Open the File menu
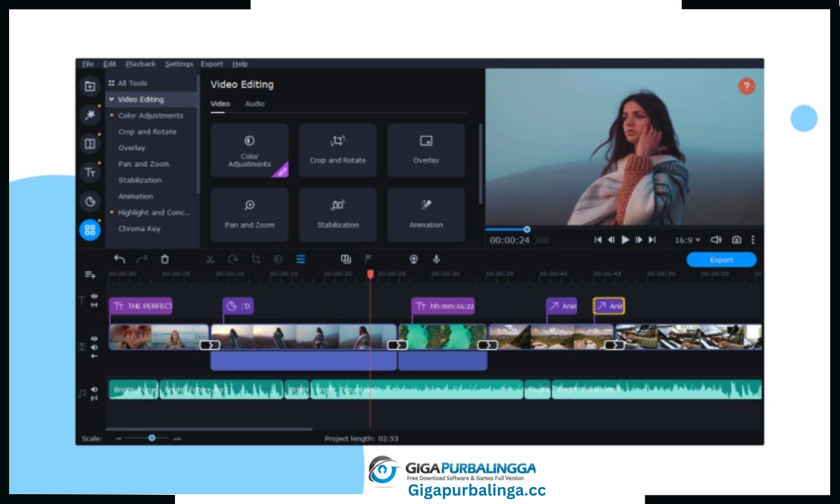This screenshot has width=840, height=504. [x=87, y=64]
